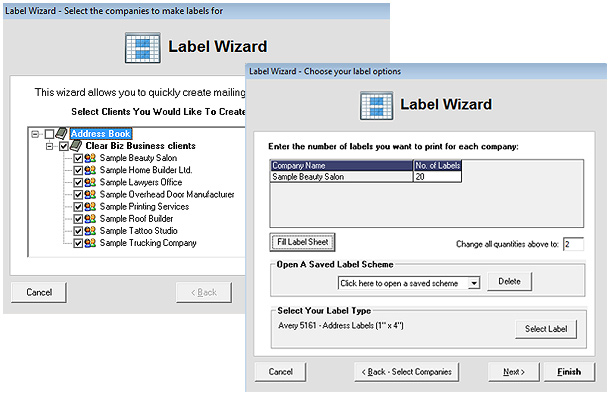The height and width of the screenshot is (396, 610).
Task: Collapse the Clear Biz Business clients node
Action: pyautogui.click(x=49, y=146)
